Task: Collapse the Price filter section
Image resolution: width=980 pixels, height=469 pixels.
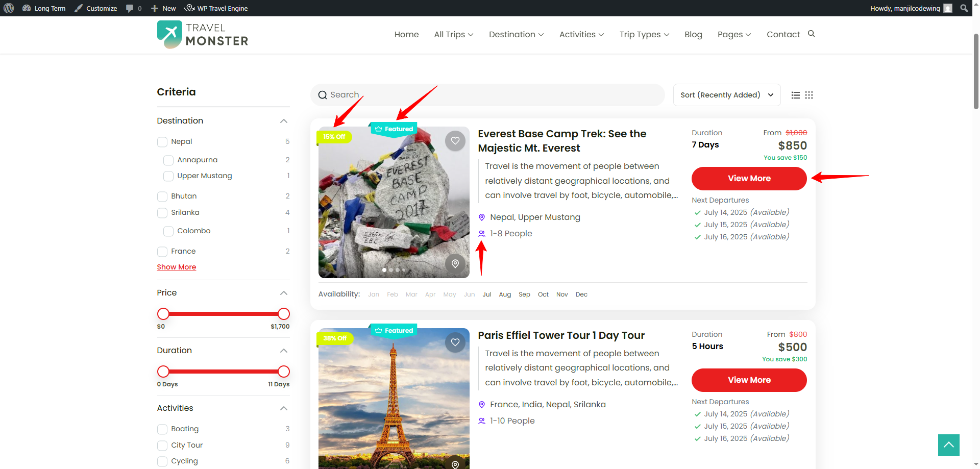Action: (284, 293)
